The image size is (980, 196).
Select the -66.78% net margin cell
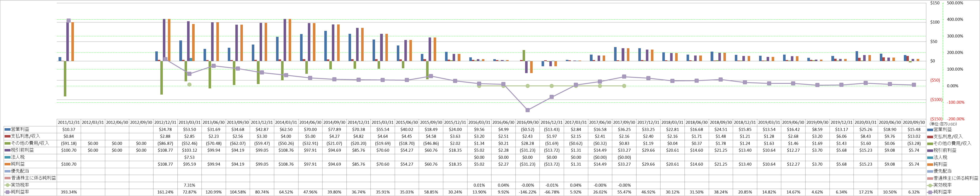(552, 192)
